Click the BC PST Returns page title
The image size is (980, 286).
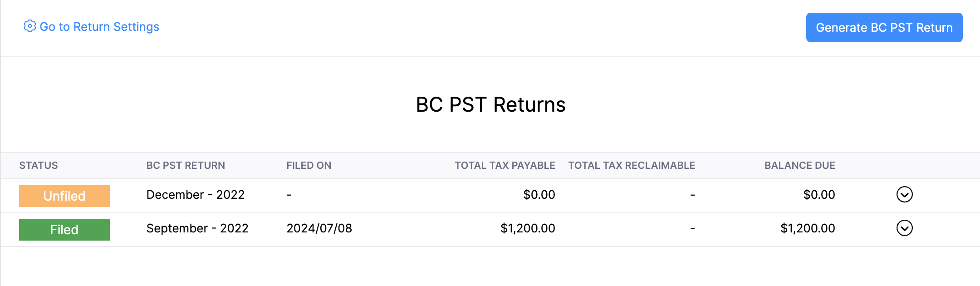tap(491, 104)
